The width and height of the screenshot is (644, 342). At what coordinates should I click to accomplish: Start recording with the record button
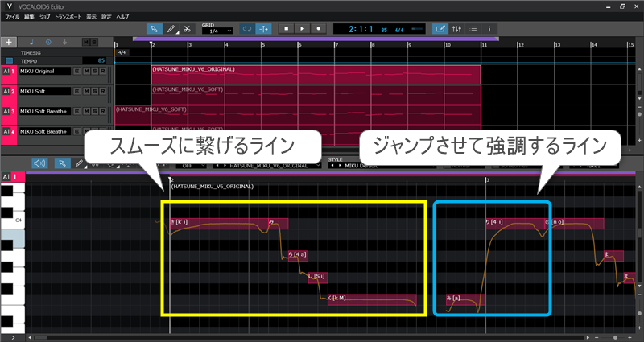point(318,28)
